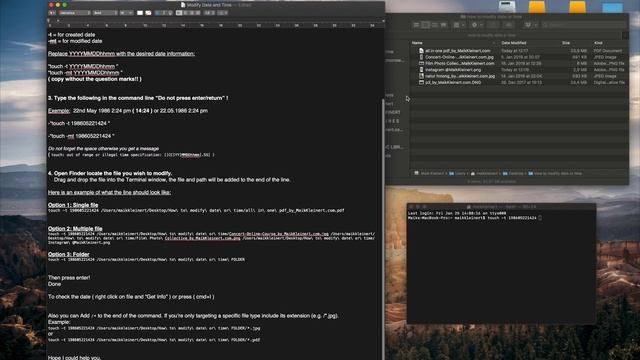Click the Finder edit tags button
640x360 pixels.
[x=508, y=25]
